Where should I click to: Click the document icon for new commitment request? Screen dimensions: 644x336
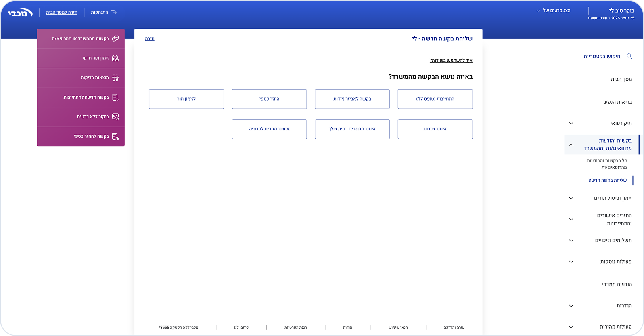115,97
